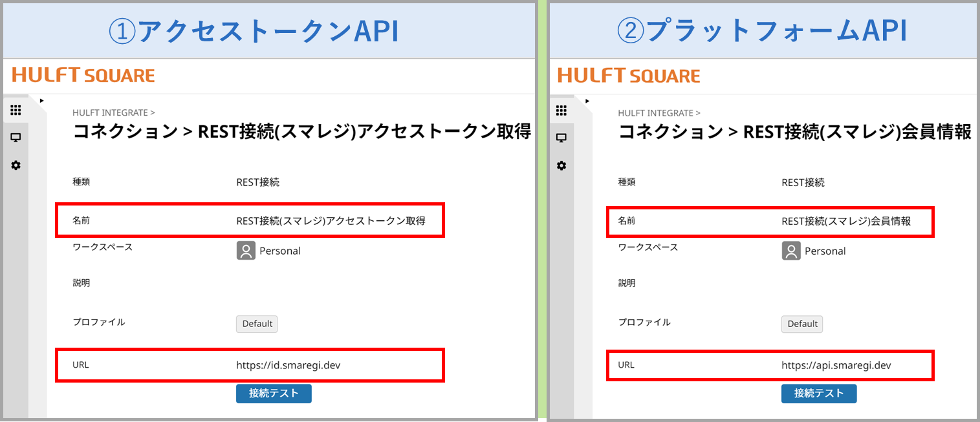The height and width of the screenshot is (422, 980).
Task: Click HULFT SQUARE logo in left panel
Action: click(x=83, y=76)
